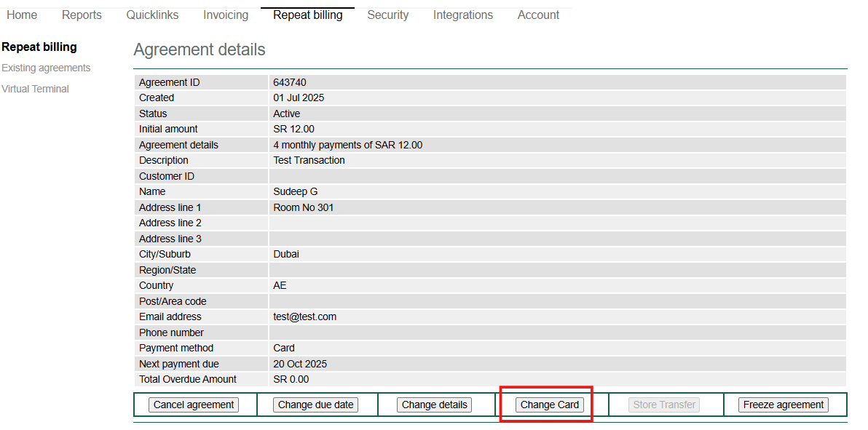Click the Agreement ID value 643740
Viewport: 868px width, 430px height.
pyautogui.click(x=290, y=82)
